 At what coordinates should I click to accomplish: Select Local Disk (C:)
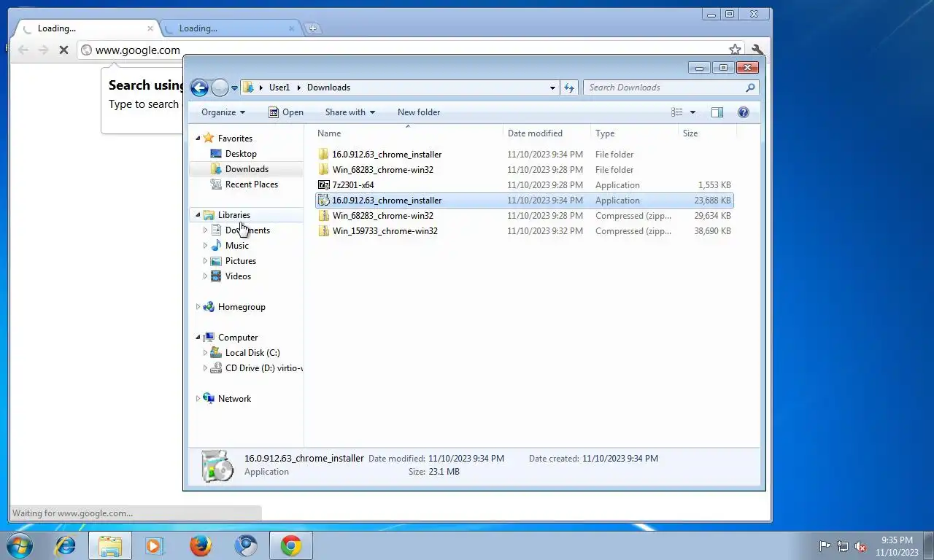[x=252, y=353]
